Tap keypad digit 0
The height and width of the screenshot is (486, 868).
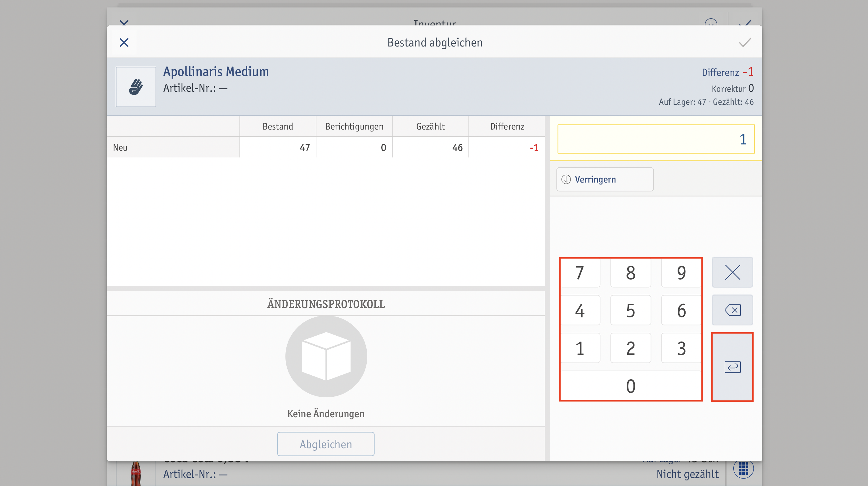630,386
